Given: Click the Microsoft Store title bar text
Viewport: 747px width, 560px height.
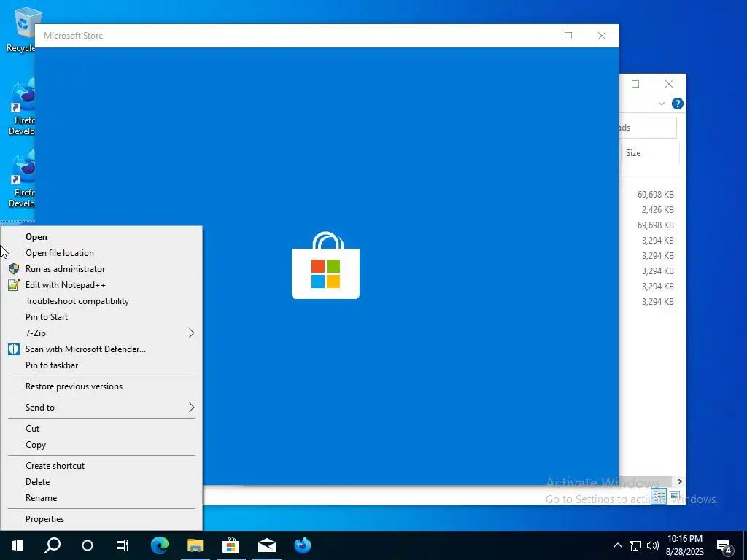Looking at the screenshot, I should [x=74, y=36].
